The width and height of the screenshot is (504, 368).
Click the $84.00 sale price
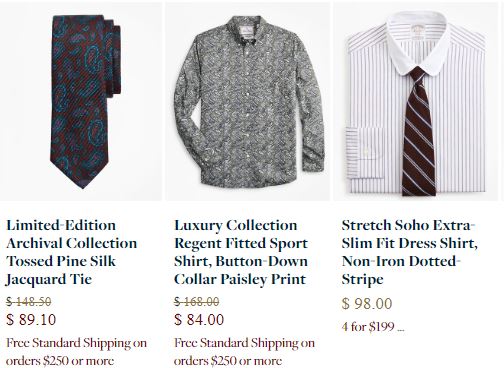click(199, 320)
